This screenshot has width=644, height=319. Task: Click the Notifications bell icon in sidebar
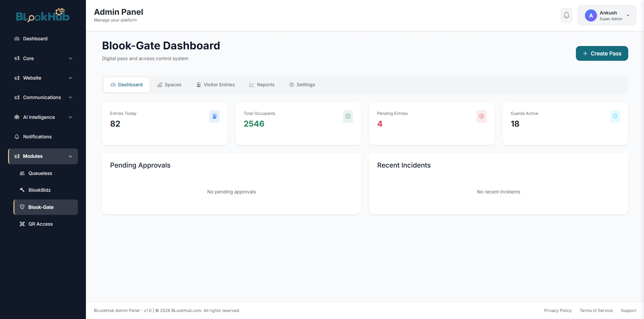click(x=17, y=137)
